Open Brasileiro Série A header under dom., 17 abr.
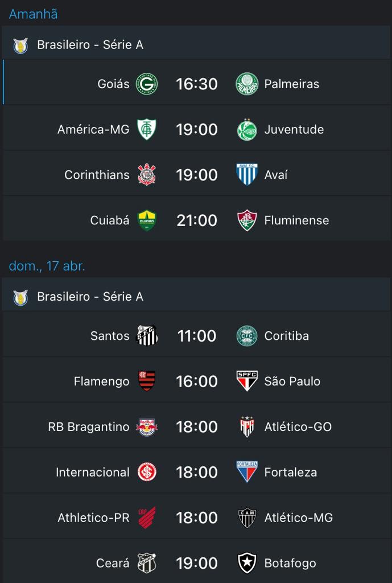 196,297
